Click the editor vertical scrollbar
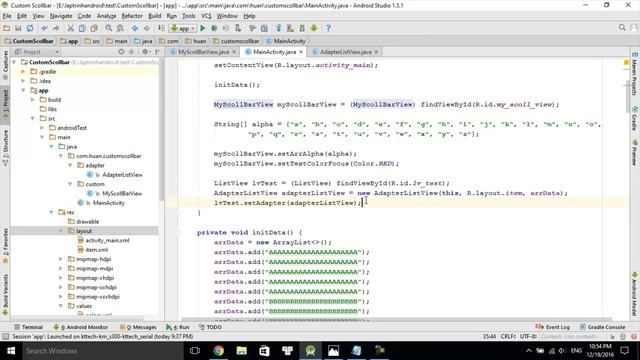 pyautogui.click(x=628, y=96)
